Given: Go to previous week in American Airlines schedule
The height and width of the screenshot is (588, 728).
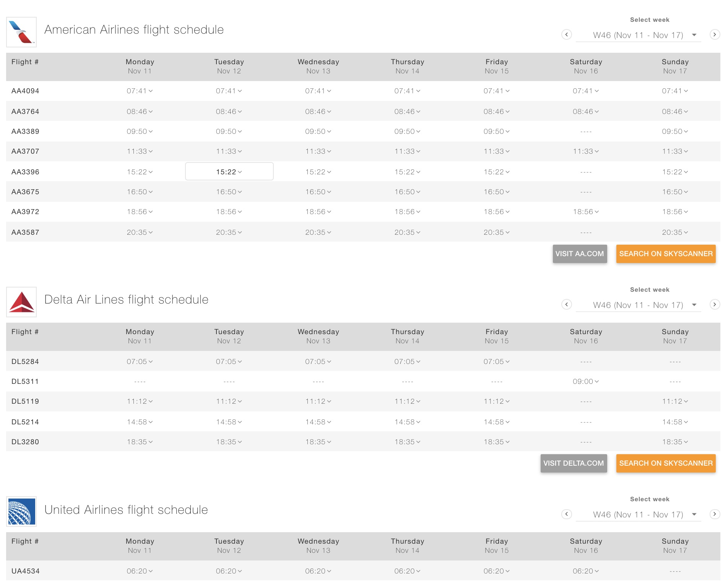Looking at the screenshot, I should point(566,35).
